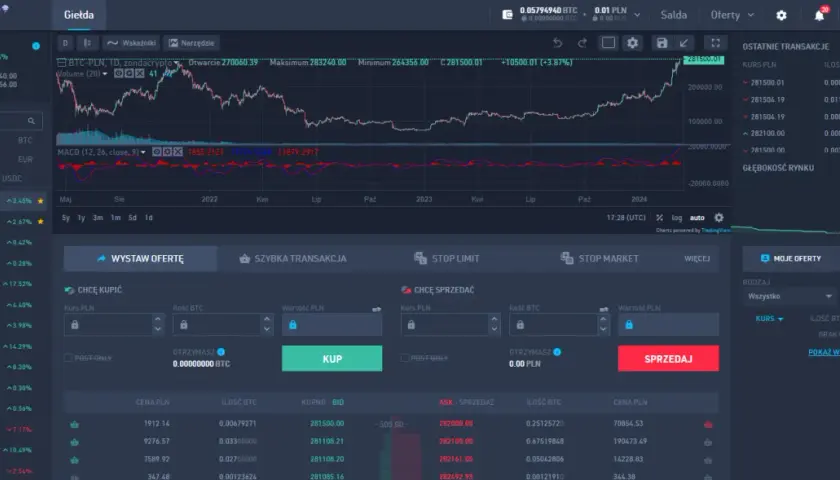Viewport: 840px width, 480px height.
Task: Toggle the log scale on chart
Action: 677,218
